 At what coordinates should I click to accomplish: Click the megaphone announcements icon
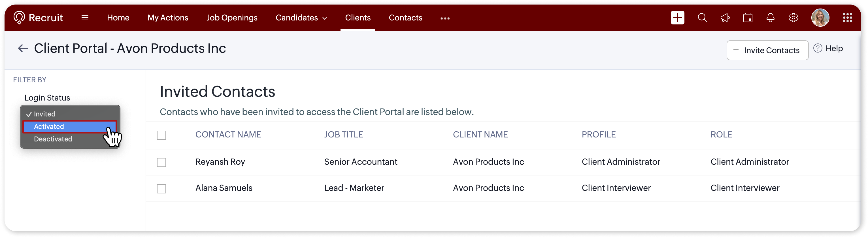(x=725, y=18)
